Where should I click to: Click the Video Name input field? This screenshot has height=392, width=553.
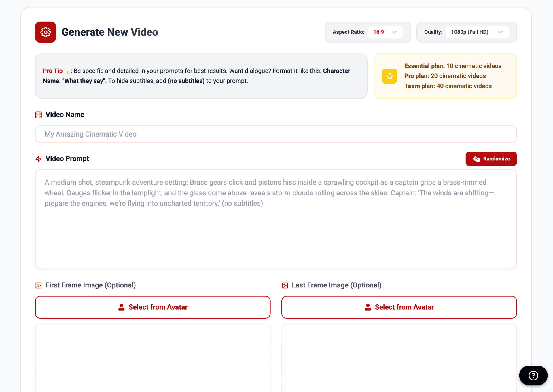(x=276, y=134)
